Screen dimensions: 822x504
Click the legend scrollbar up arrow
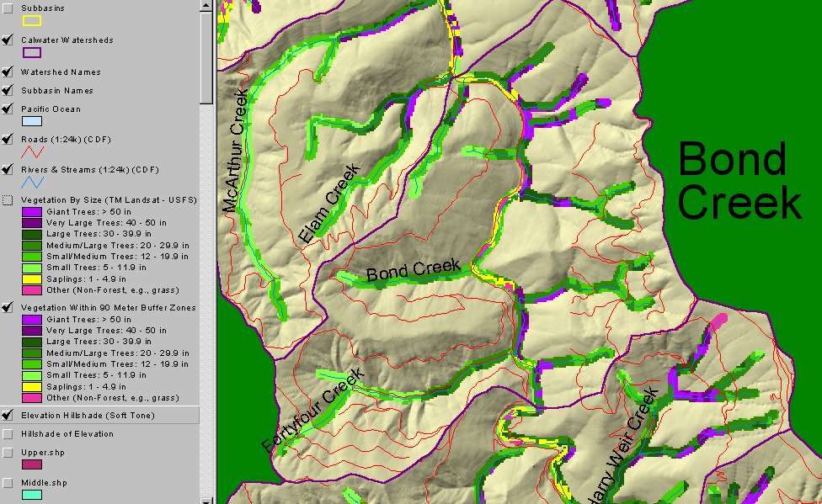pos(206,5)
